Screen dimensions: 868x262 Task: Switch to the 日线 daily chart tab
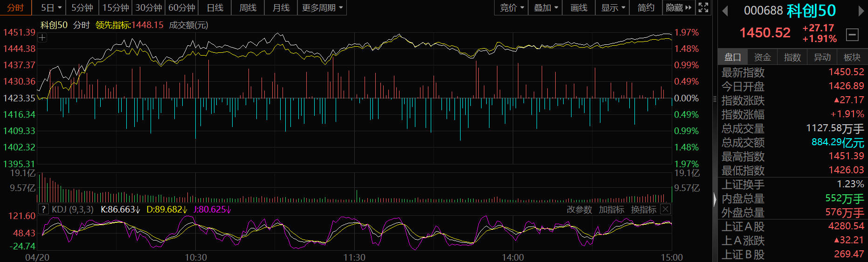coord(215,7)
